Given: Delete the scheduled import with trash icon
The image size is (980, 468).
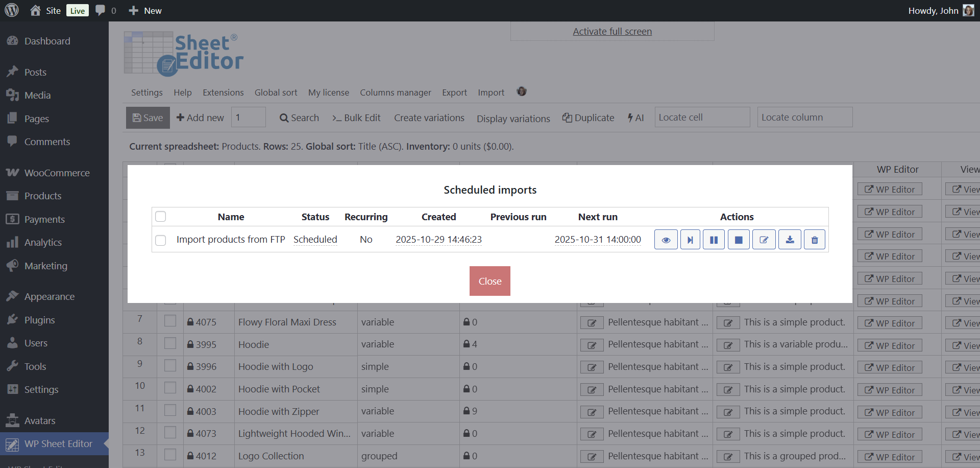Looking at the screenshot, I should pyautogui.click(x=814, y=240).
